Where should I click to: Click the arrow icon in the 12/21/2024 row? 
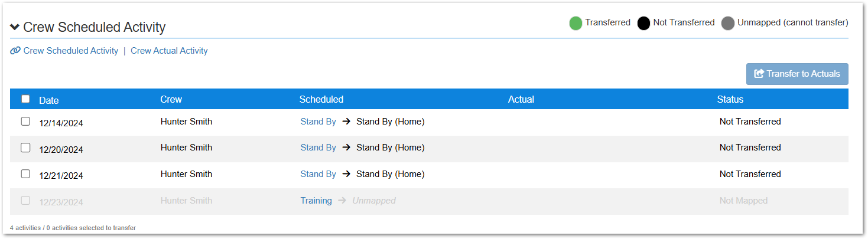tap(346, 174)
